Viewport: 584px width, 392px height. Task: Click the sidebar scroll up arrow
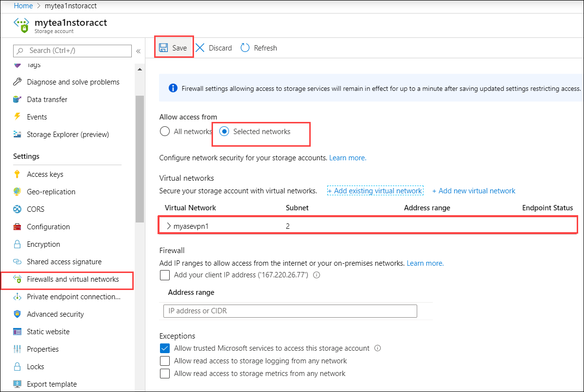click(140, 69)
